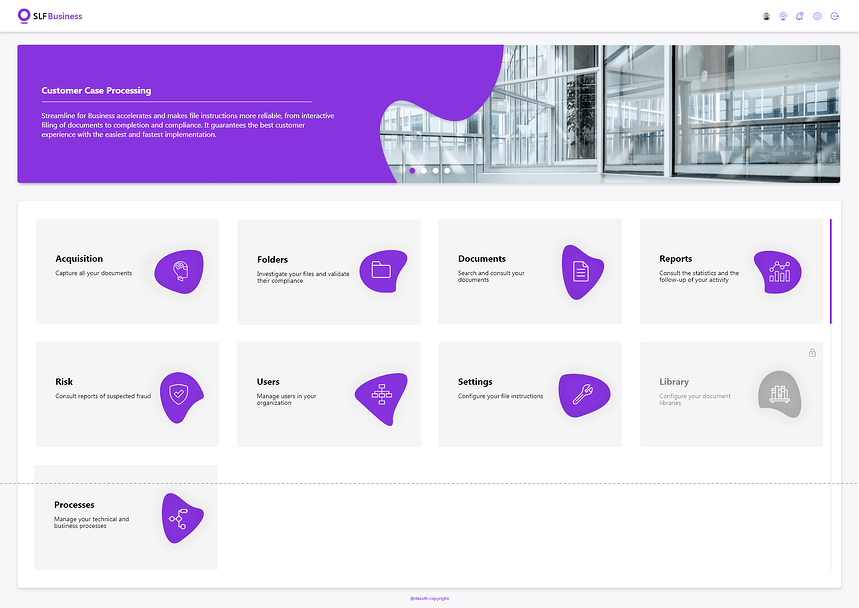Click the lock icon on the Library card
859x608 pixels.
[x=812, y=352]
